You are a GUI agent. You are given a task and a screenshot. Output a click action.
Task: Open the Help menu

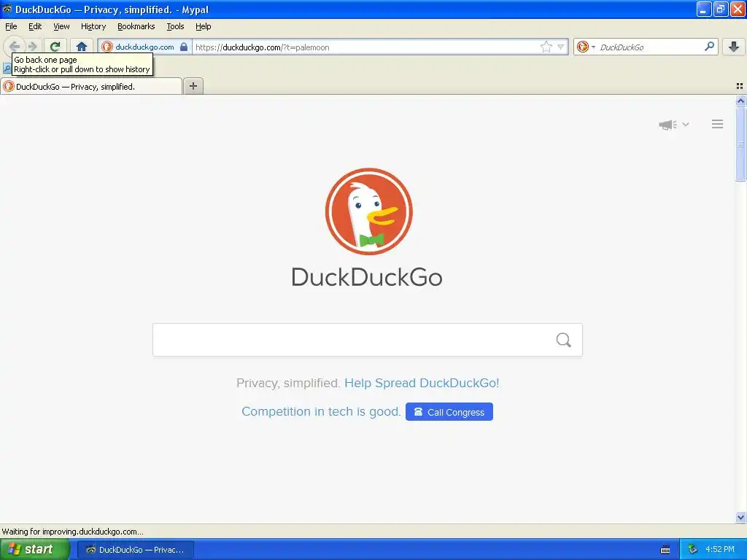pyautogui.click(x=203, y=26)
